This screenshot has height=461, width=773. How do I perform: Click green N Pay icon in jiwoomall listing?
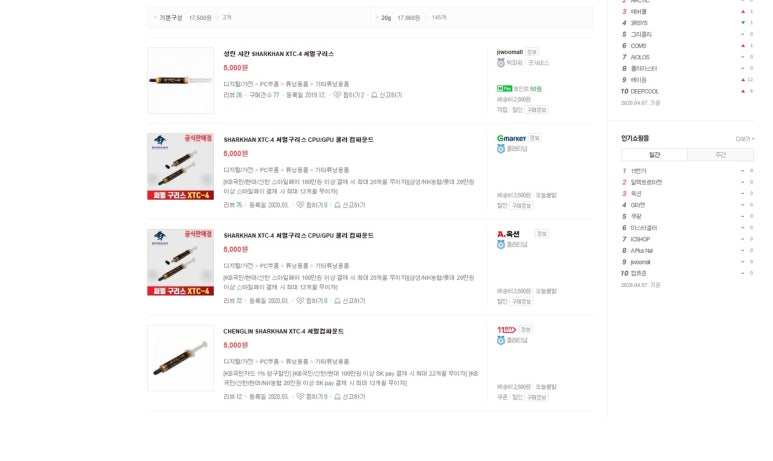504,89
